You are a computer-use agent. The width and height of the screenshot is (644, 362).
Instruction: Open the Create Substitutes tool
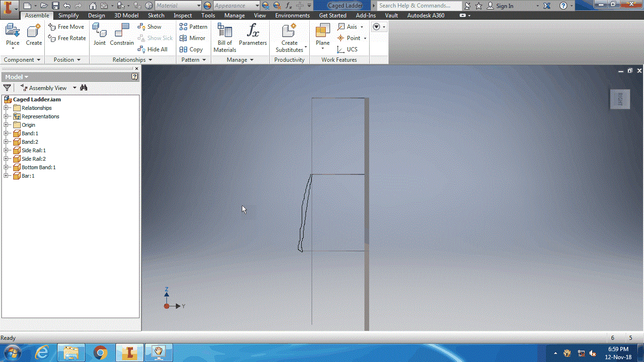pos(289,38)
